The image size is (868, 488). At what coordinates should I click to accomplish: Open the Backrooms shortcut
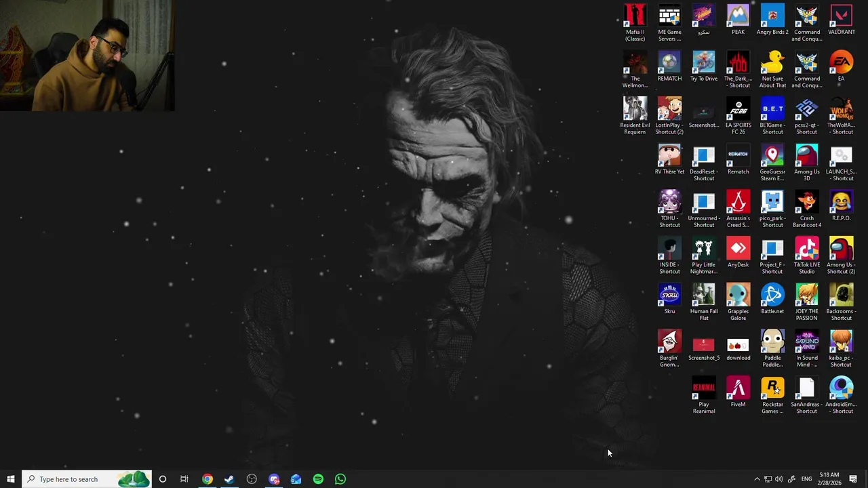click(841, 302)
